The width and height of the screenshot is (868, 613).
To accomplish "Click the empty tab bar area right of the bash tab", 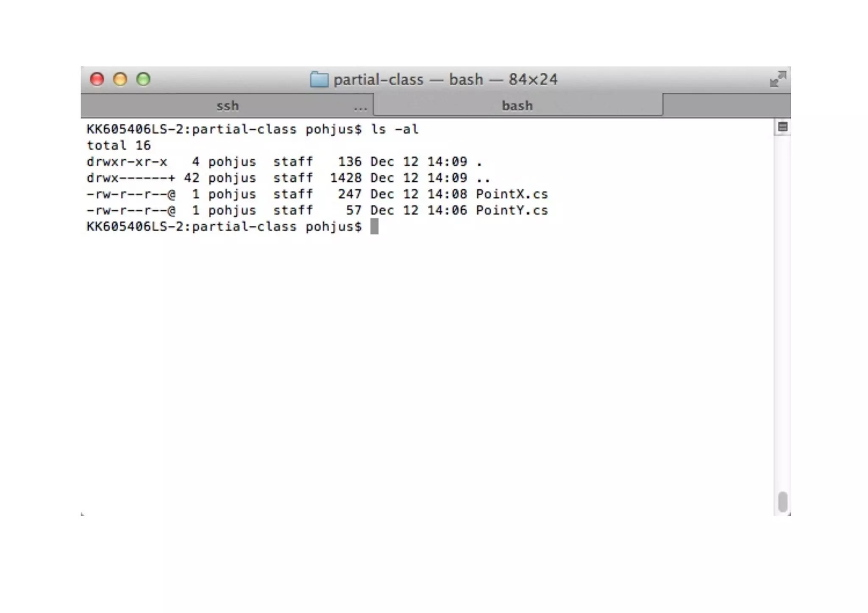I will (x=726, y=105).
